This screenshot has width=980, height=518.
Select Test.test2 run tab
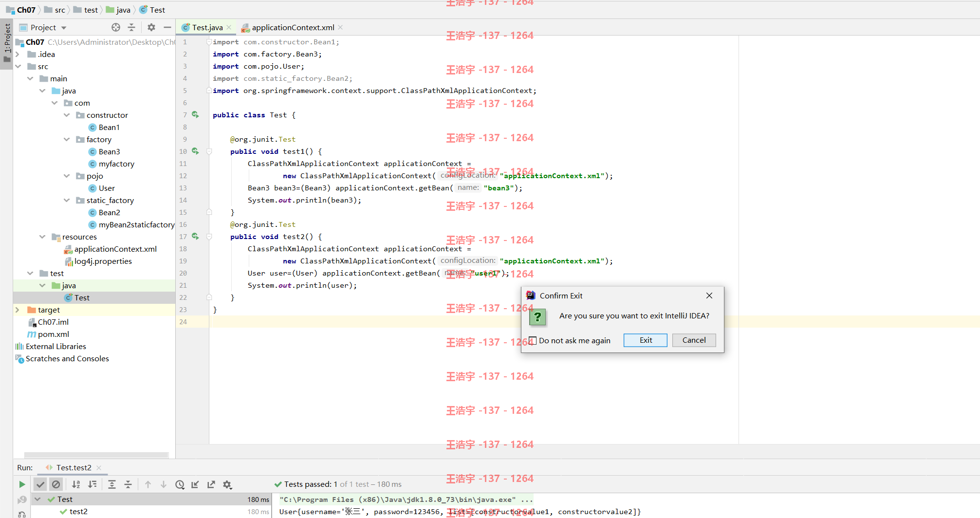point(74,467)
